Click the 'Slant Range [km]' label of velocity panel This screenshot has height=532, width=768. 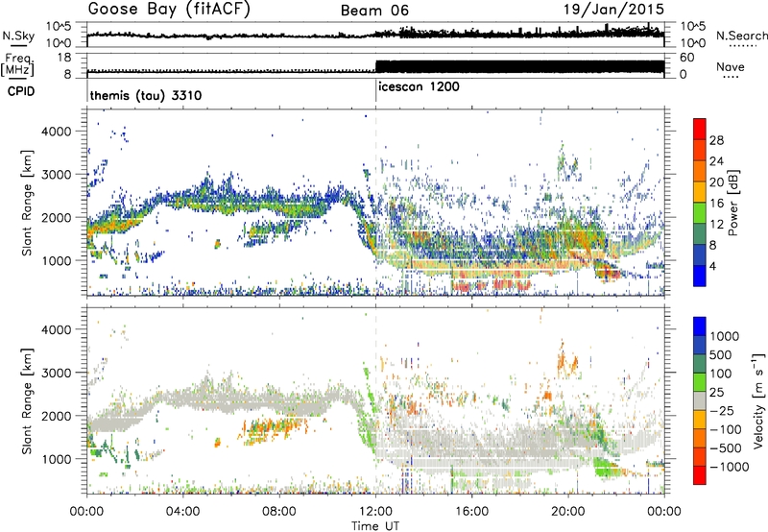click(x=27, y=400)
